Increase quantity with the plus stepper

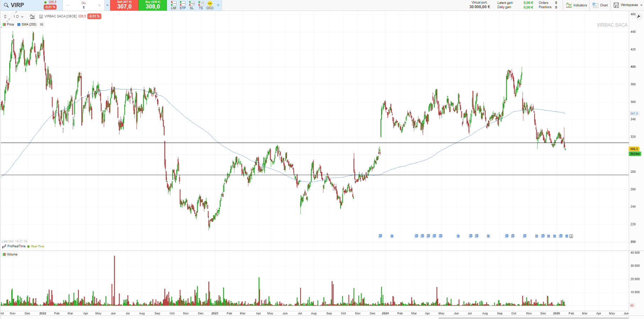point(99,5)
